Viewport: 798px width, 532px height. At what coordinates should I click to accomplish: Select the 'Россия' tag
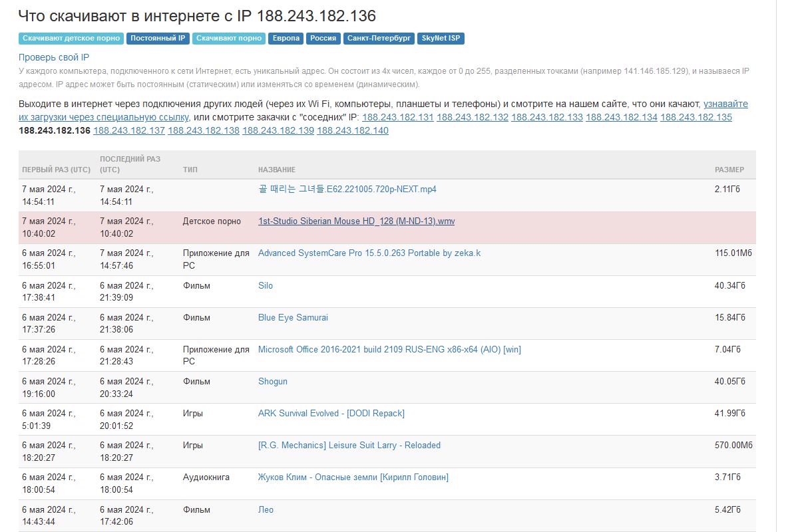[323, 38]
